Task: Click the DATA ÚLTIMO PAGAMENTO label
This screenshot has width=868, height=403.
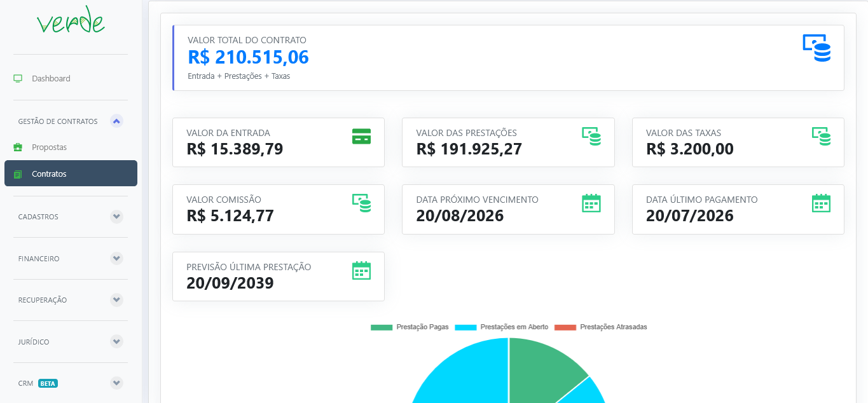Action: point(702,200)
